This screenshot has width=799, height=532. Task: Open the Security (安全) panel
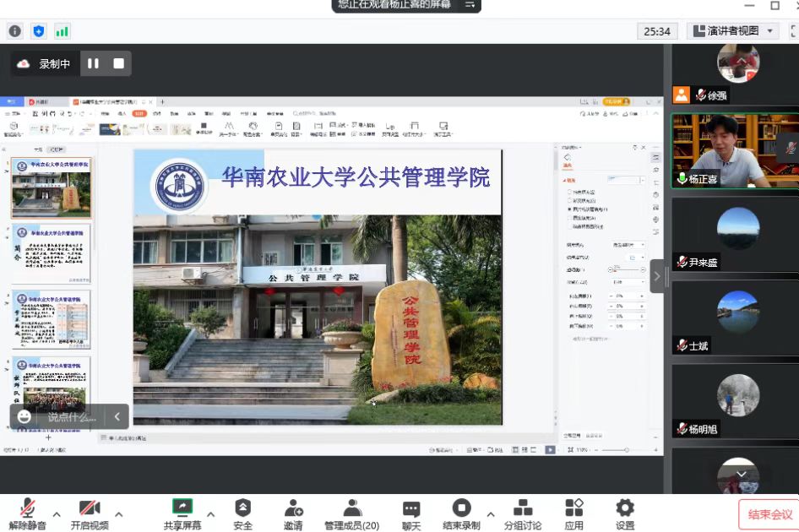coord(242,513)
